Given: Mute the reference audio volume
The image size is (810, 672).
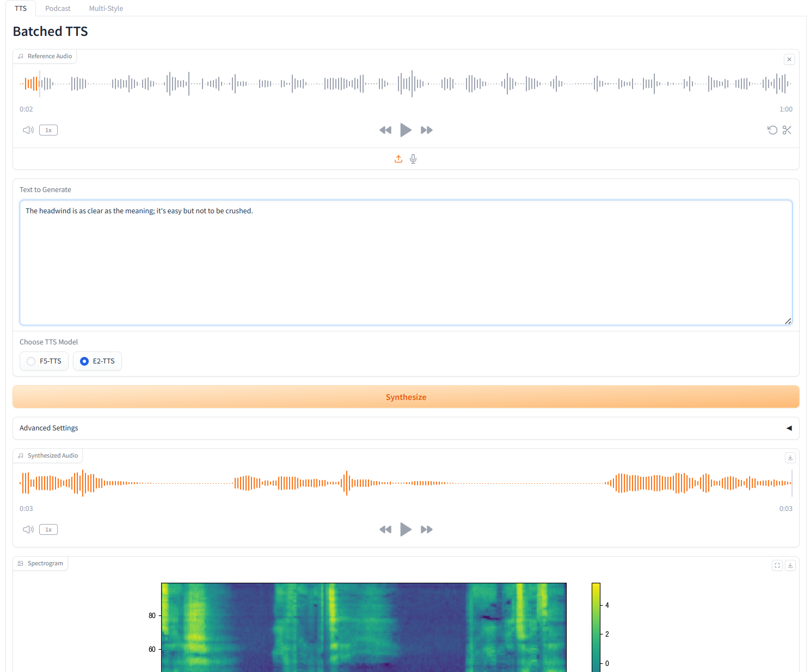Looking at the screenshot, I should click(28, 130).
